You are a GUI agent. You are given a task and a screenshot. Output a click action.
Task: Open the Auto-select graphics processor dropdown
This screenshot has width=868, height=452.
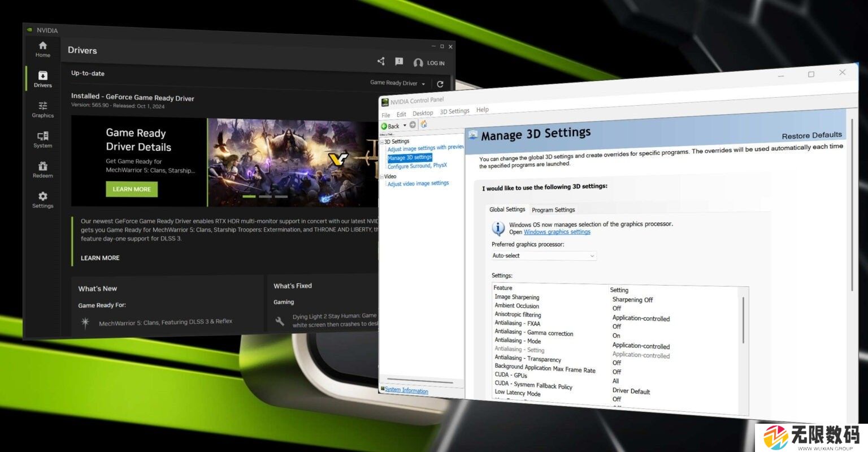[542, 256]
